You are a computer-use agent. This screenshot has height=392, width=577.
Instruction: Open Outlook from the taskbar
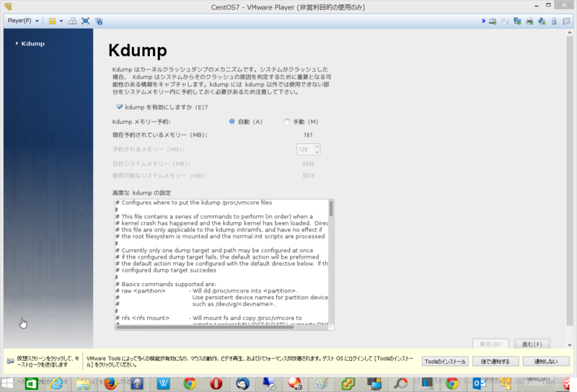[x=480, y=383]
